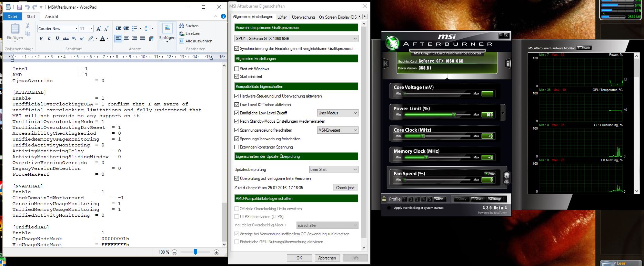The image size is (644, 266).
Task: Select Allgemeine Einstellungen tab
Action: point(253,17)
